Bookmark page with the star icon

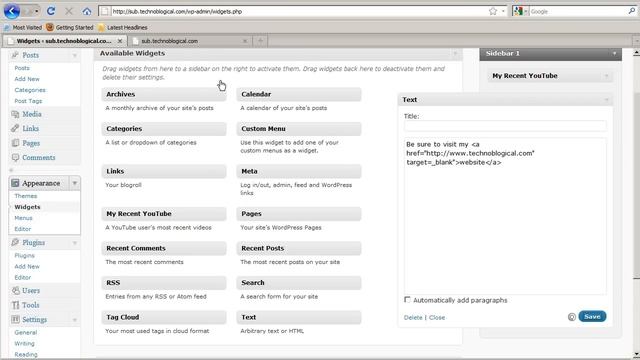pos(493,11)
